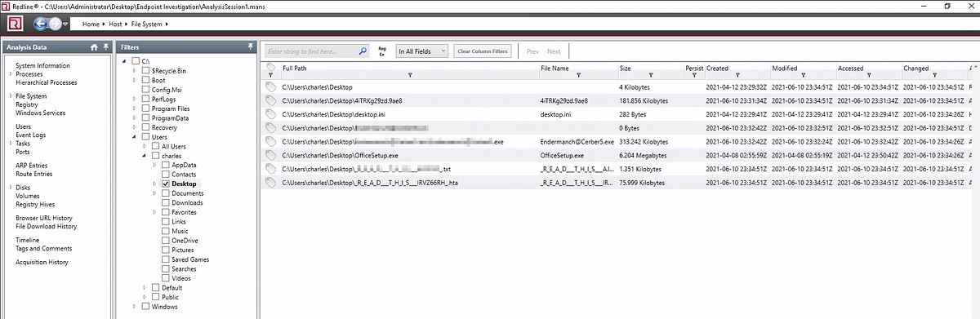Expand the AppData folder node

[x=154, y=165]
